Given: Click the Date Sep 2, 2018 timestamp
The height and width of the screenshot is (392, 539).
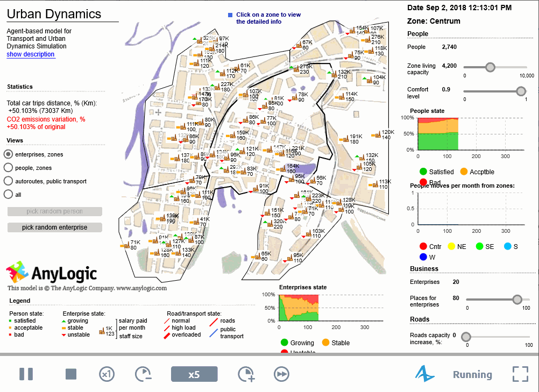Looking at the screenshot, I should point(459,8).
